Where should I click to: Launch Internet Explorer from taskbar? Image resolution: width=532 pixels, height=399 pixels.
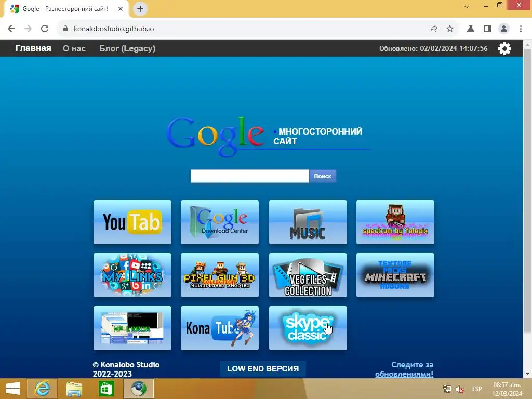(42, 389)
